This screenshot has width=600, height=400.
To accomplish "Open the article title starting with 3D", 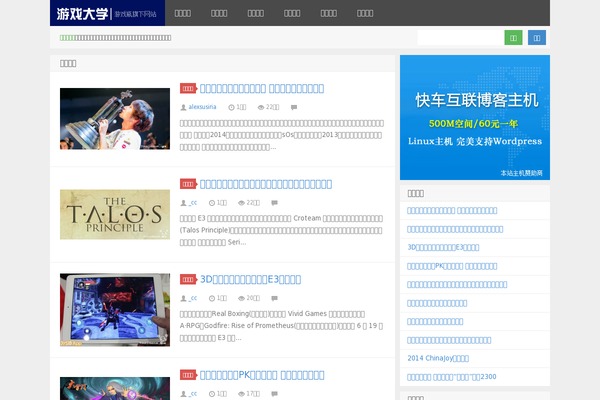I will point(250,279).
